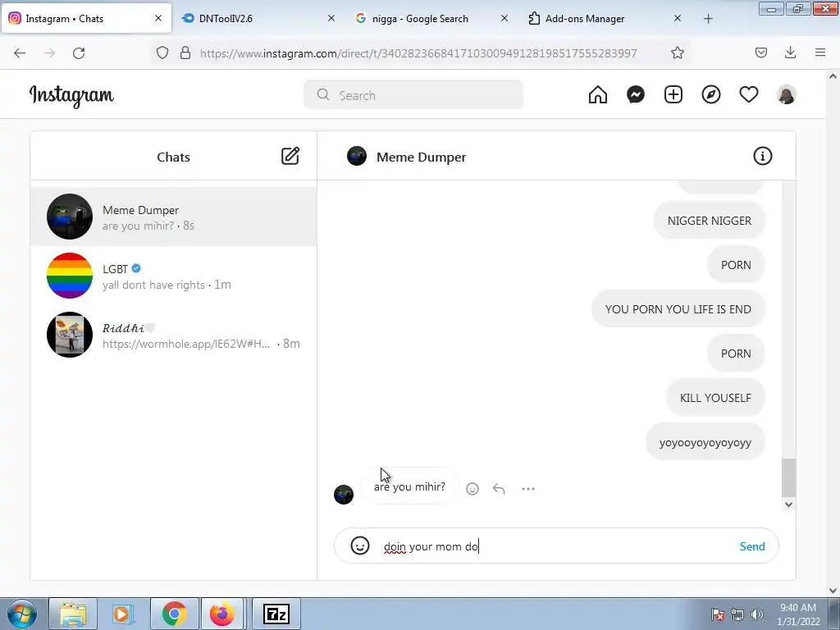840x630 pixels.
Task: Close the Google Search tab
Action: 504,18
